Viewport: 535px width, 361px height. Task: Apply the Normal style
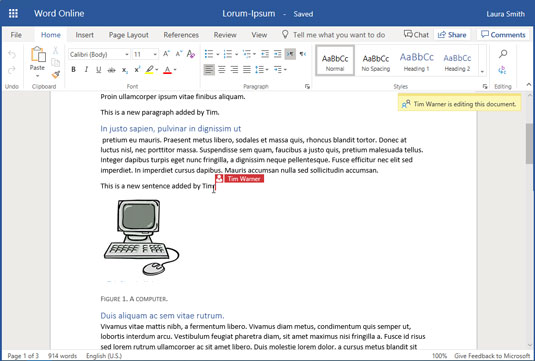(x=335, y=61)
